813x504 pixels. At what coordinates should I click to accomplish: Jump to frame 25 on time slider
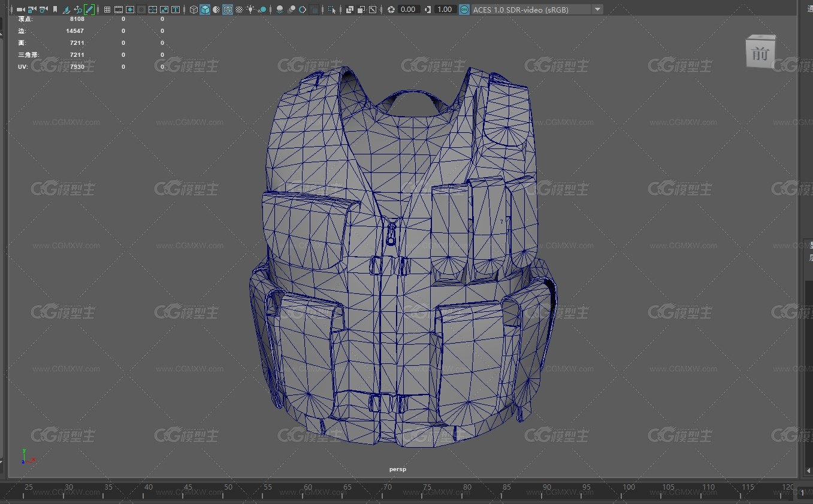tap(28, 487)
